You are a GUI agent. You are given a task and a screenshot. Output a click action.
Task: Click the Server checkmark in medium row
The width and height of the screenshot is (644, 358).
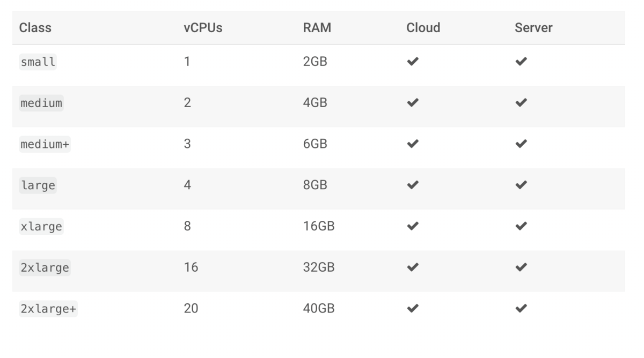(x=521, y=103)
